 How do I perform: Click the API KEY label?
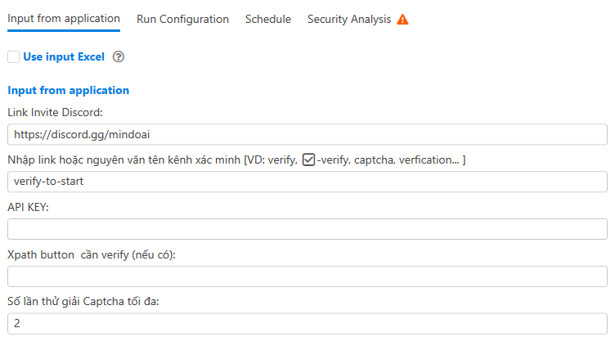pyautogui.click(x=29, y=208)
